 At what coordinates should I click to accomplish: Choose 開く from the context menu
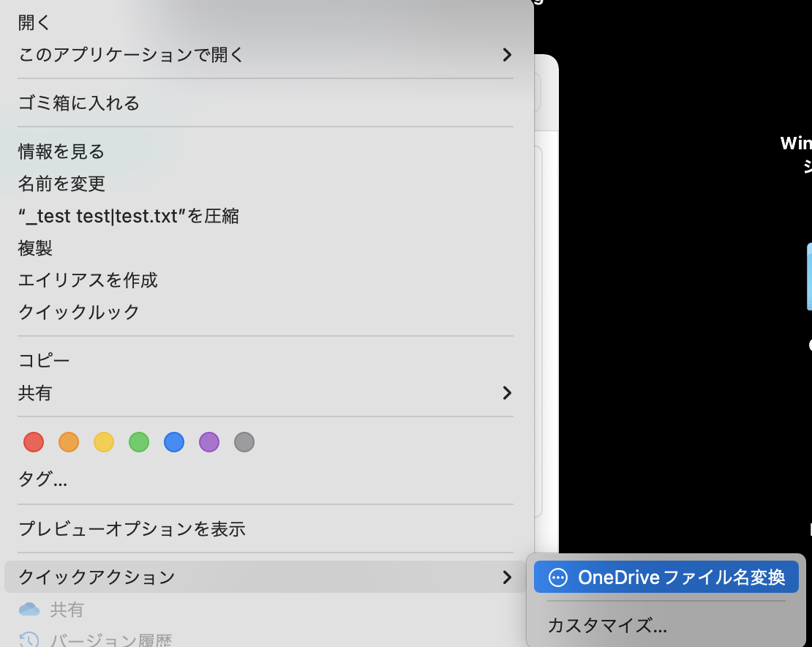(34, 23)
